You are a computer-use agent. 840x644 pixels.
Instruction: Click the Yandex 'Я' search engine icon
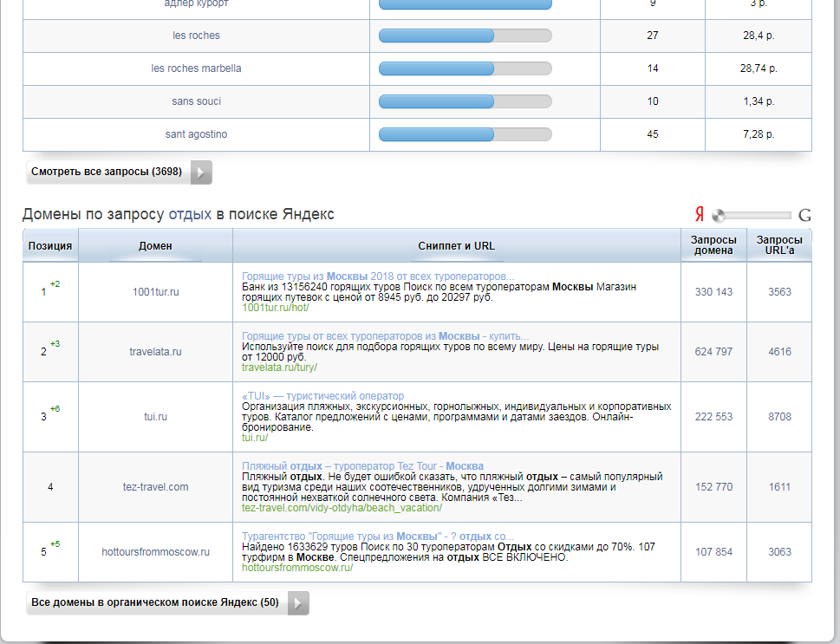pyautogui.click(x=699, y=215)
